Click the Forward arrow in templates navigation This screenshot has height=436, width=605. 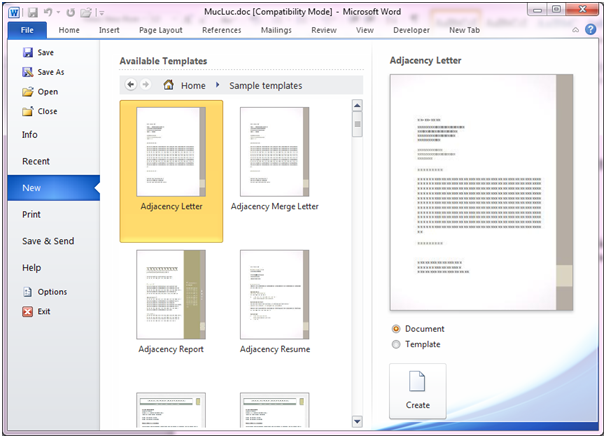pyautogui.click(x=145, y=84)
